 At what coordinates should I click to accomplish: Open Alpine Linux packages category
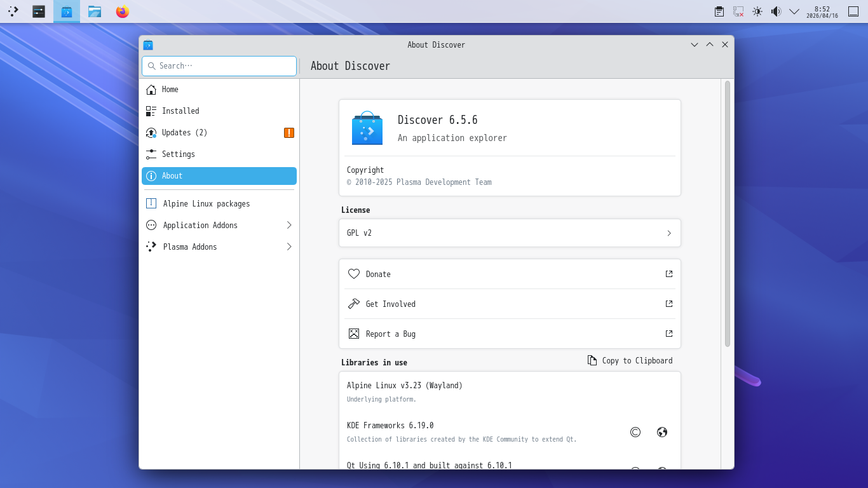(x=219, y=204)
